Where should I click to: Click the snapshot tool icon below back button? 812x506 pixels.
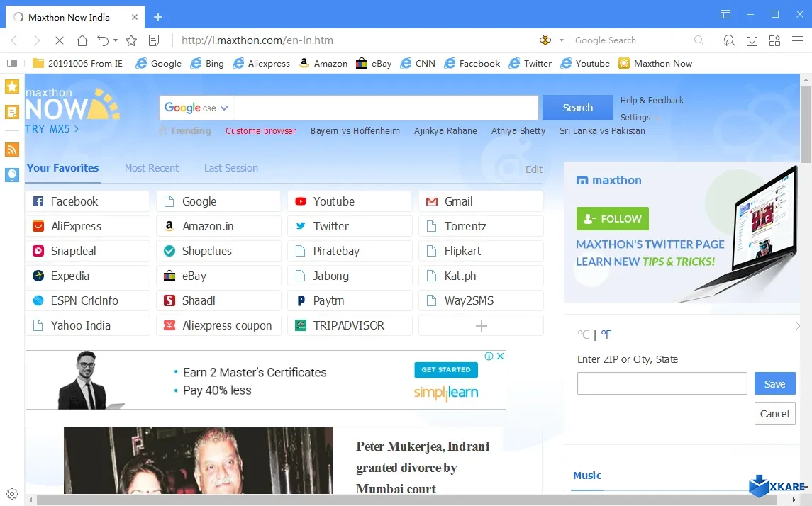(x=11, y=63)
